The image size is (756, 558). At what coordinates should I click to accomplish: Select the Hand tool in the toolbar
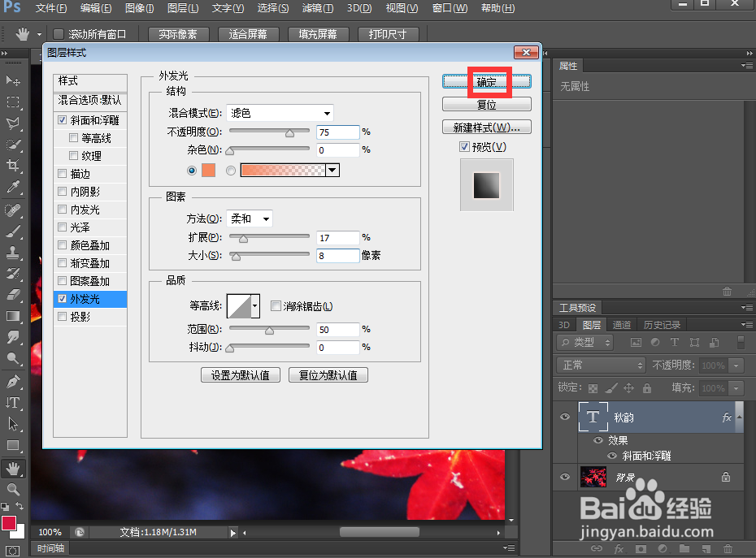tap(11, 467)
